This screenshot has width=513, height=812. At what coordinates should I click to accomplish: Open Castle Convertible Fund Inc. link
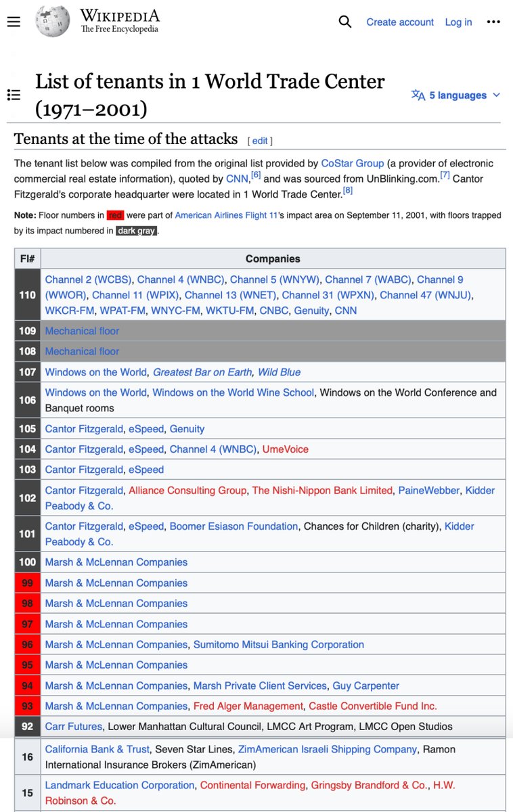pyautogui.click(x=373, y=706)
